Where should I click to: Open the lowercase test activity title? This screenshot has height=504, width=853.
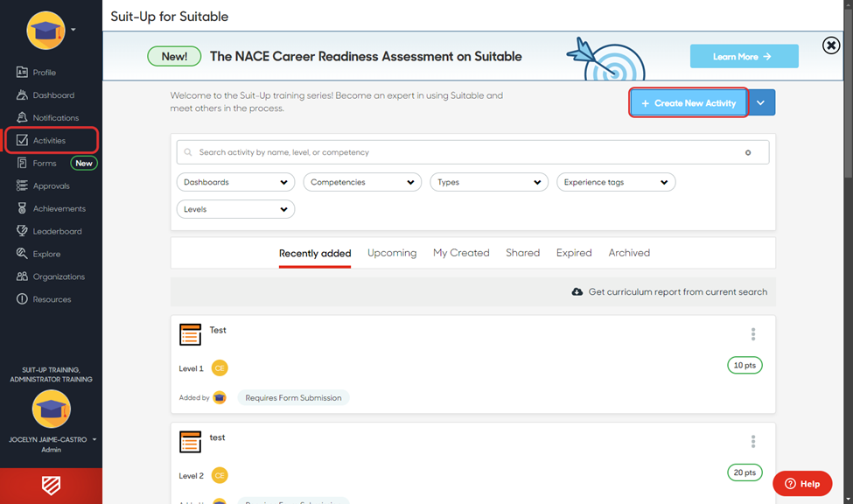point(217,437)
